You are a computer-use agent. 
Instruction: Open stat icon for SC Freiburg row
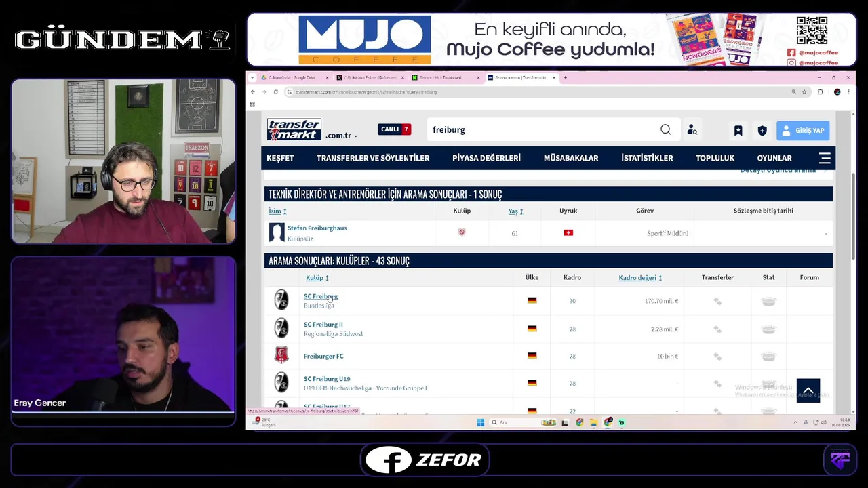tap(768, 301)
